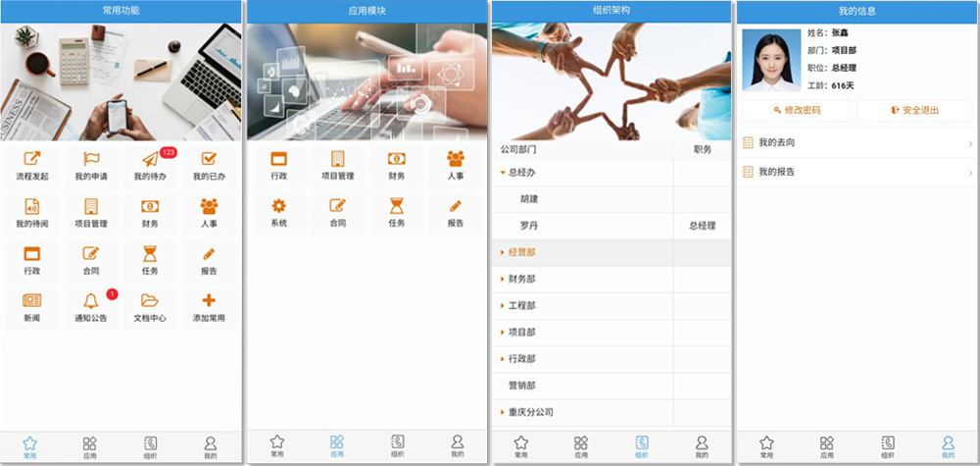The width and height of the screenshot is (980, 466).
Task: Open 合同 in the 常用功能 screen
Action: coord(91,261)
